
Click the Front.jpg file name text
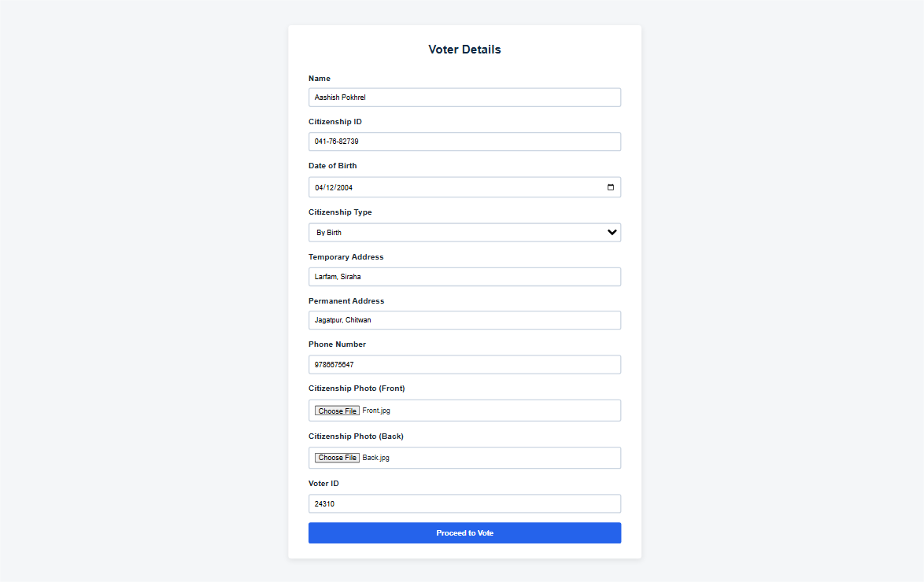tap(375, 410)
